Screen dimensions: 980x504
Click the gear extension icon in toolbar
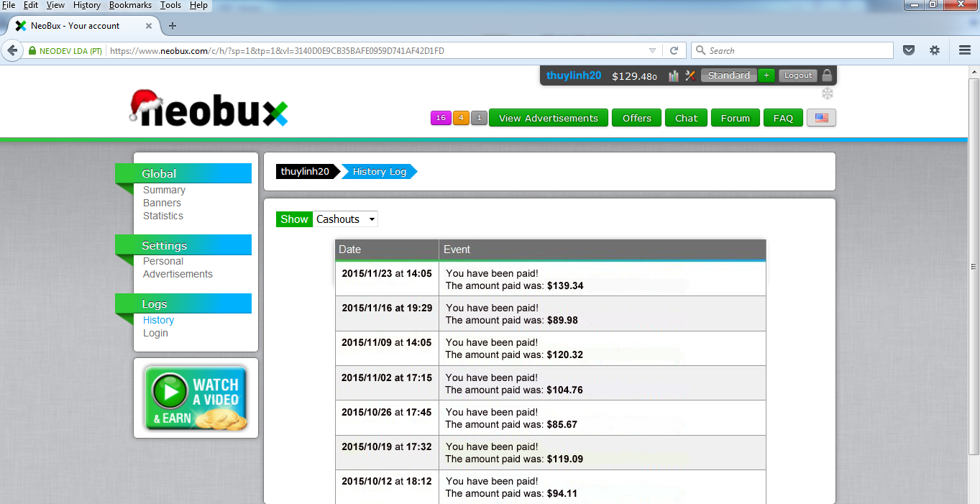pos(935,50)
